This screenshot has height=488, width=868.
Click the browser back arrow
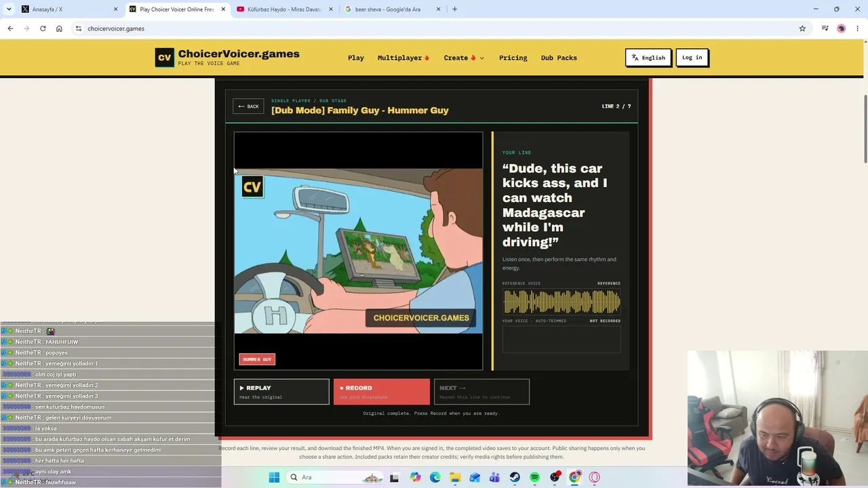click(x=10, y=28)
